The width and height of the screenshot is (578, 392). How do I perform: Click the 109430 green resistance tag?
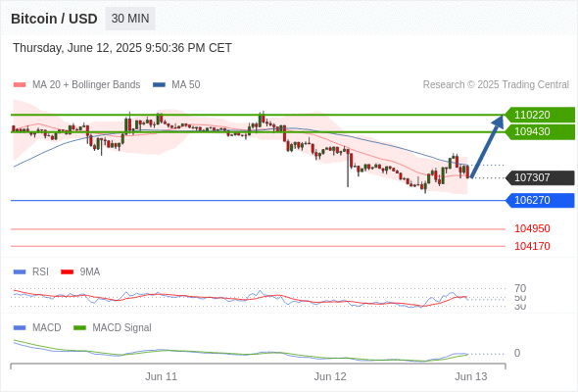click(x=540, y=131)
